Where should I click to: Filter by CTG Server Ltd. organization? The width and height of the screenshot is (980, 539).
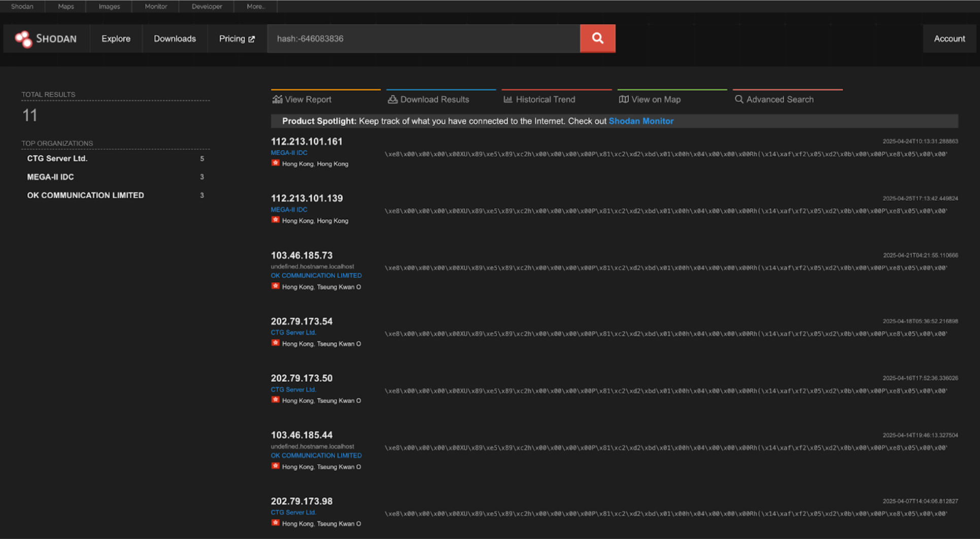point(57,159)
